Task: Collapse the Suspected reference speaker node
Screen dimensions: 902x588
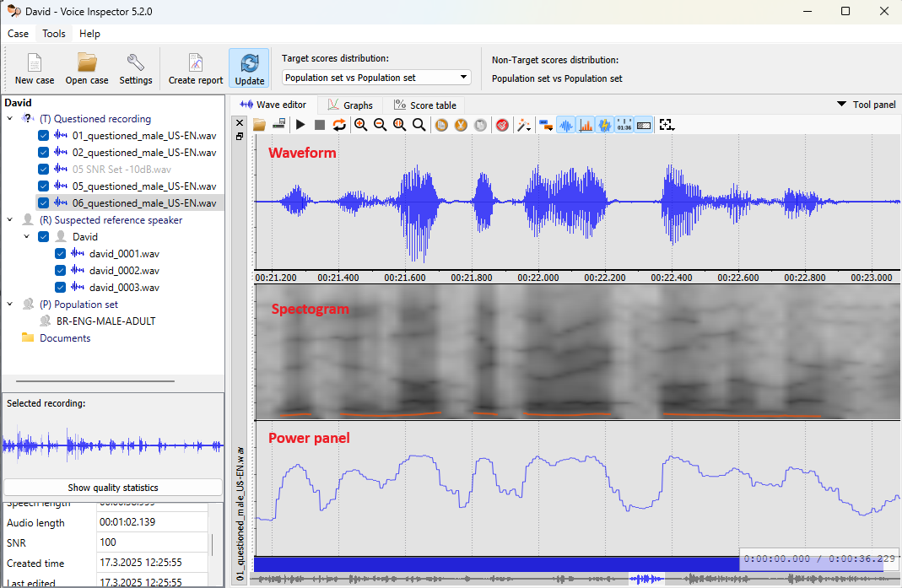Action: (x=10, y=220)
